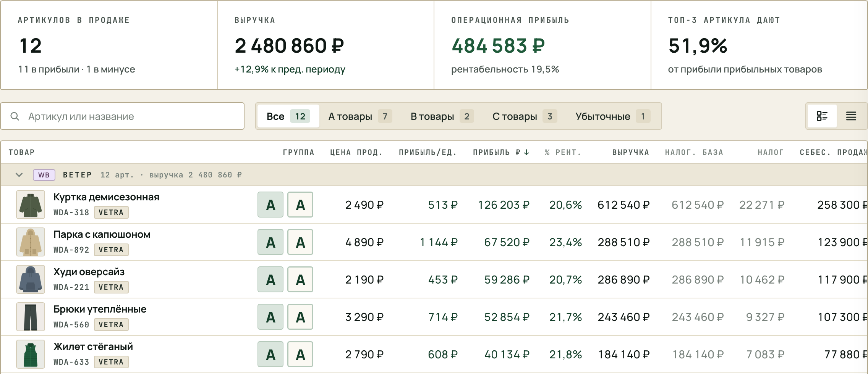Click VETRA tag under Худи оверсайз
Screen dimensions: 868x374
click(111, 287)
